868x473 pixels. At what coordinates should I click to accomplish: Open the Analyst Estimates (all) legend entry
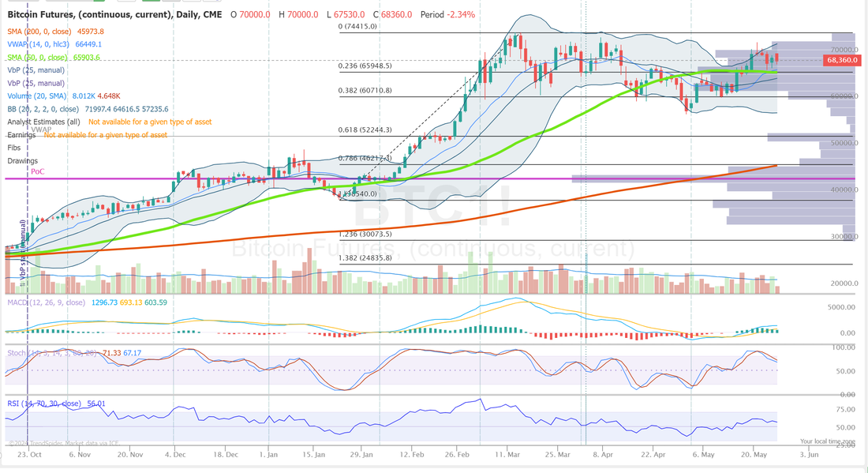(43, 122)
